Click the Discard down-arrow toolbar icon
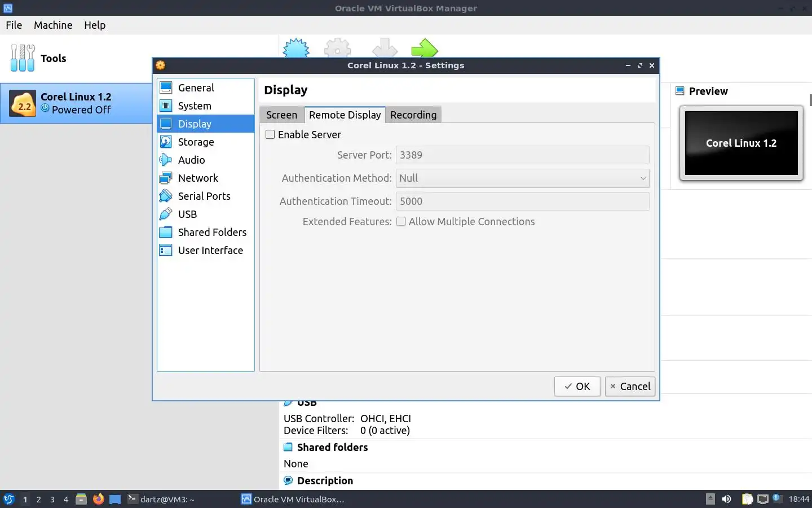Viewport: 812px width, 508px height. 385,48
